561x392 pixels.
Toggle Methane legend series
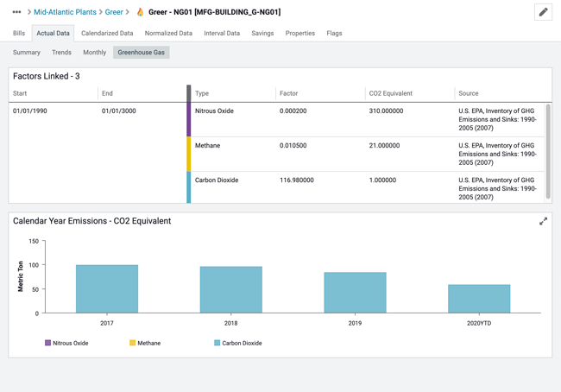(x=145, y=343)
